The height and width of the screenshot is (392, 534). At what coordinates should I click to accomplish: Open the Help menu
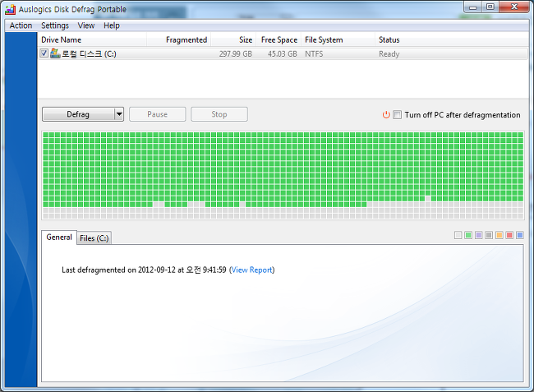(112, 25)
